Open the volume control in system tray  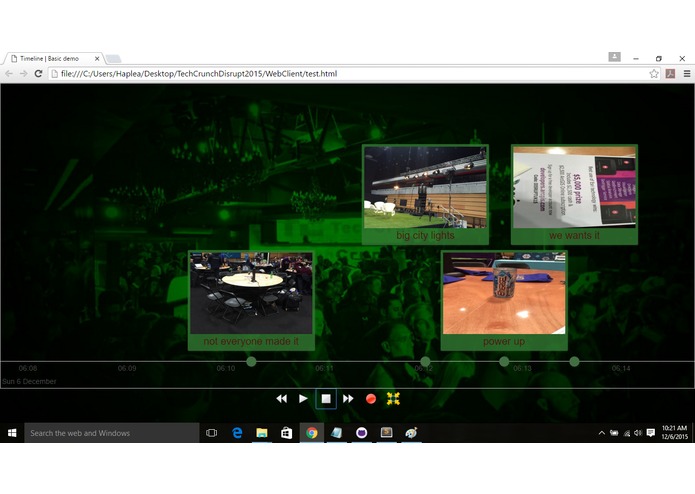point(638,433)
